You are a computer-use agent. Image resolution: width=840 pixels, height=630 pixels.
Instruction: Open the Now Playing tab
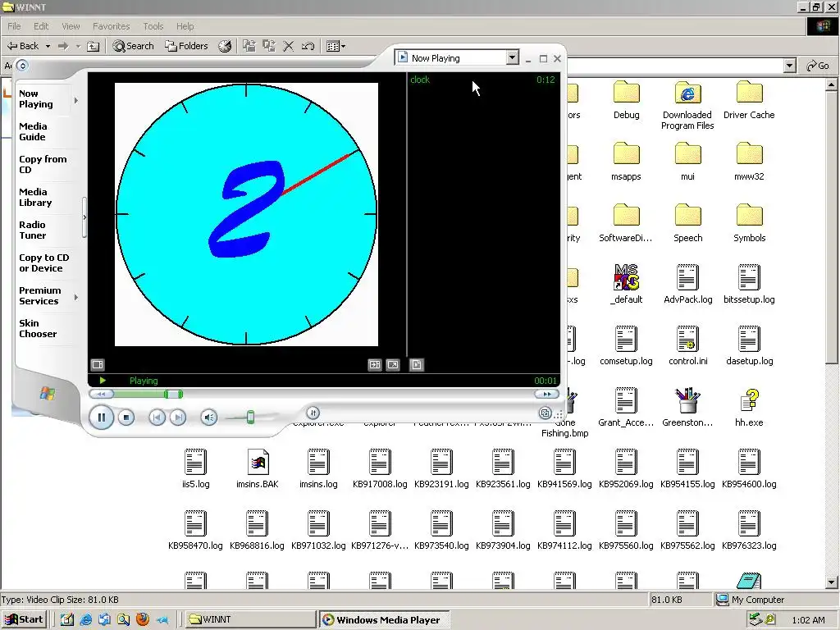coord(36,99)
